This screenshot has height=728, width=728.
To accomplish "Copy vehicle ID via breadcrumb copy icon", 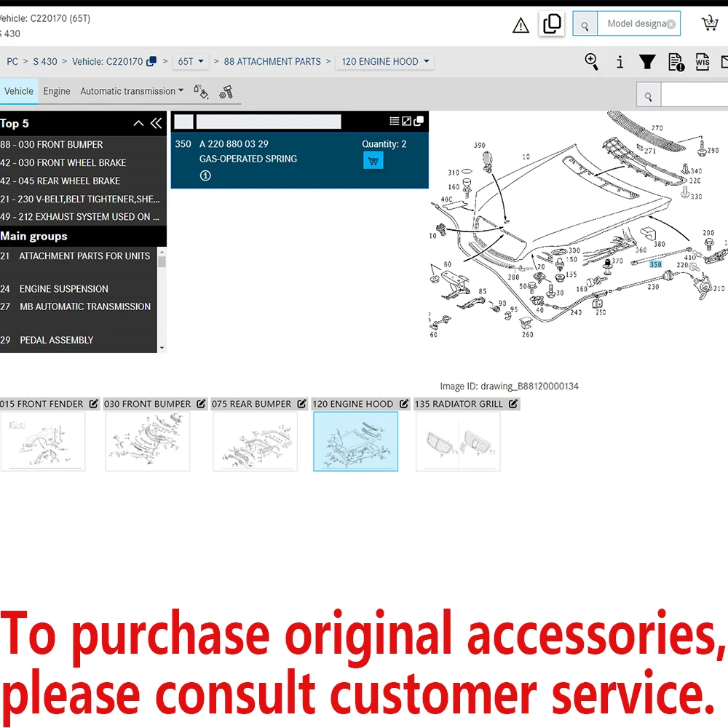I will pyautogui.click(x=151, y=62).
